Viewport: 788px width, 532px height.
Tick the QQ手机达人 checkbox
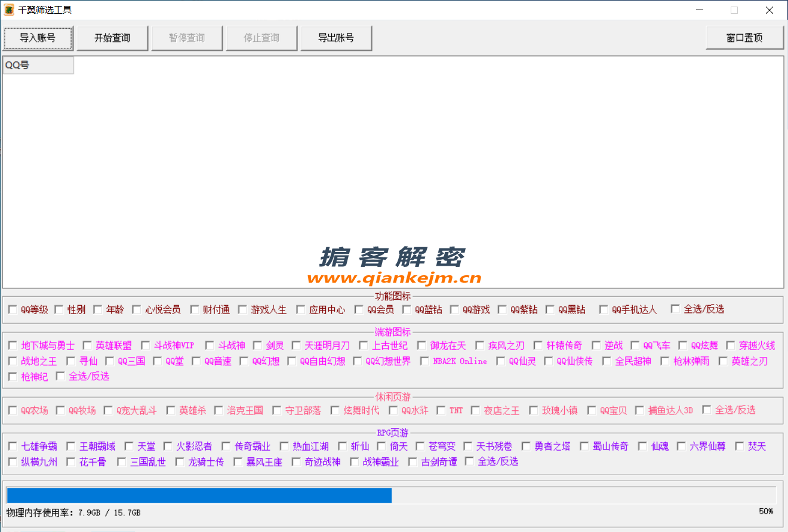point(604,309)
